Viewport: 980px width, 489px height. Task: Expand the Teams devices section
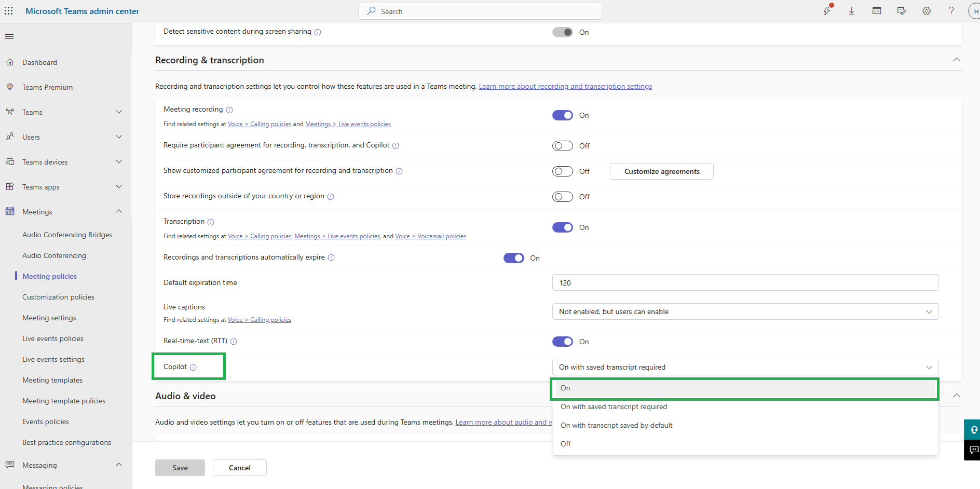119,162
